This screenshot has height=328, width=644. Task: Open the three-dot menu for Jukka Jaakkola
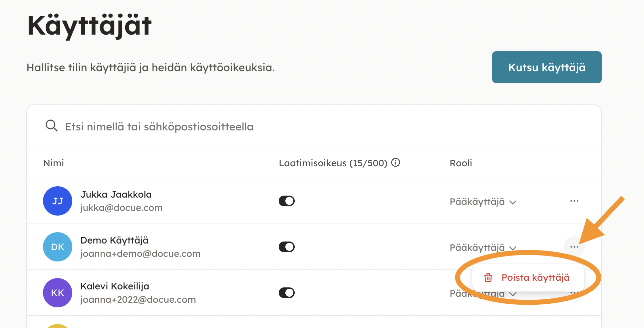[574, 201]
